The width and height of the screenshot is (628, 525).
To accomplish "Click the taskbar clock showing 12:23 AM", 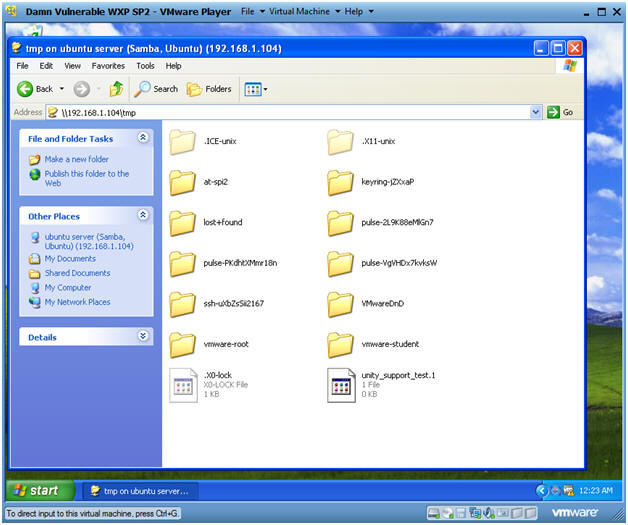I will tap(596, 490).
